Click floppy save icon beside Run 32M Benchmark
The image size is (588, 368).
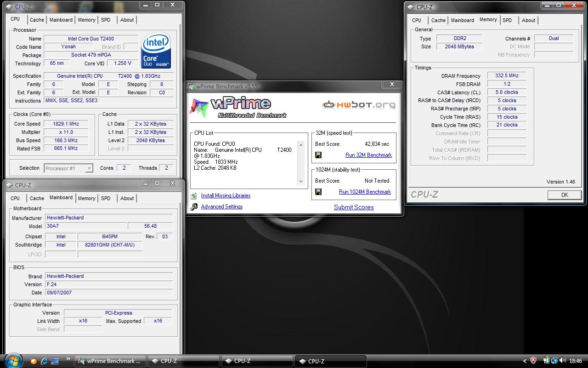point(318,155)
